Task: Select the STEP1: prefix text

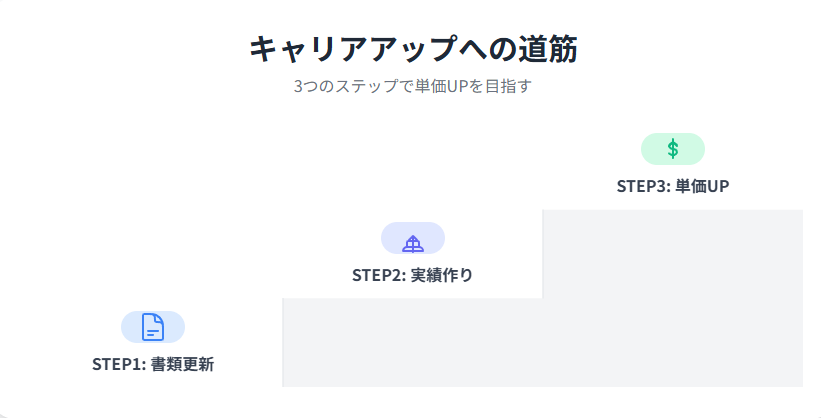Action: [119, 364]
